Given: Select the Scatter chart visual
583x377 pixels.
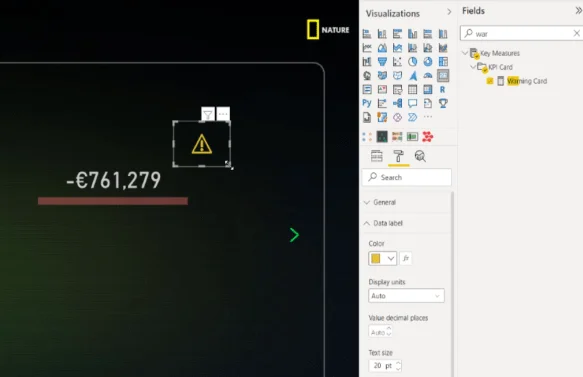Looking at the screenshot, I should [397, 62].
